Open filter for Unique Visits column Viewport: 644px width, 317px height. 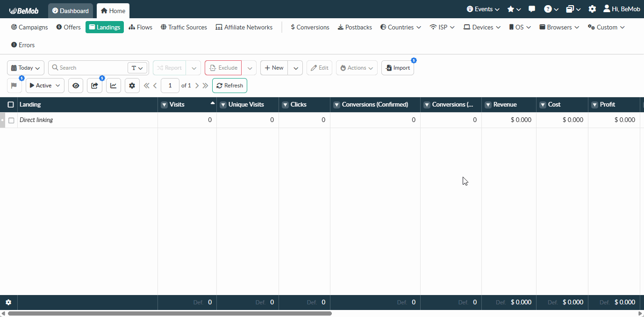click(223, 105)
